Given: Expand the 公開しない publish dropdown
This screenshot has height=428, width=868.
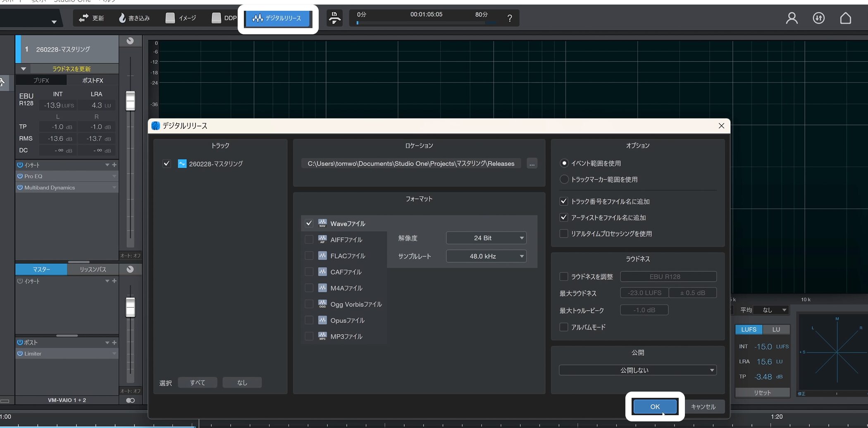Looking at the screenshot, I should coord(637,370).
